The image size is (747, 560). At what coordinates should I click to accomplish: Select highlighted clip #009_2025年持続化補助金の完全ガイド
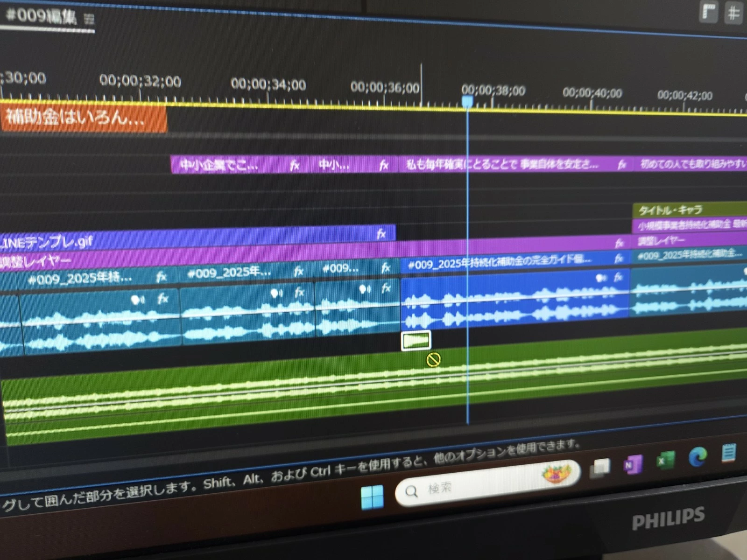(x=515, y=263)
